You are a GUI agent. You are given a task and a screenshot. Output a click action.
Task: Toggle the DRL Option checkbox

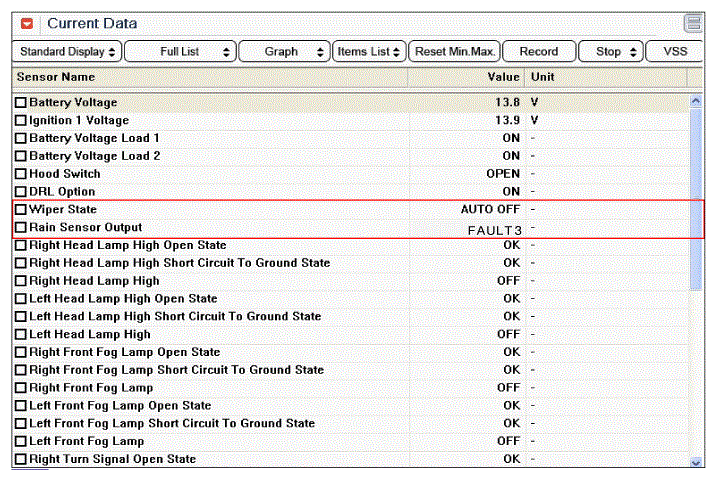(21, 192)
